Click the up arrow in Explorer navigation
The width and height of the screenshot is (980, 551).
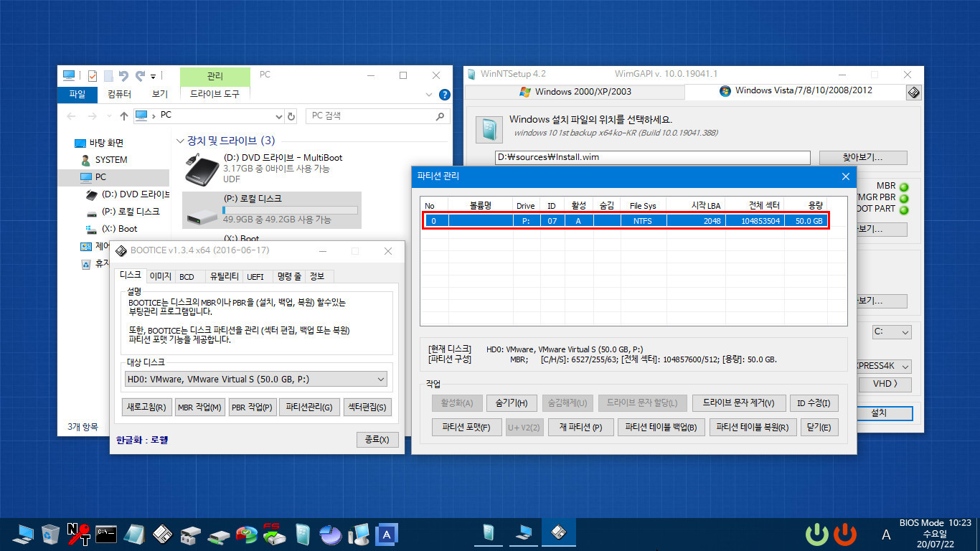124,116
